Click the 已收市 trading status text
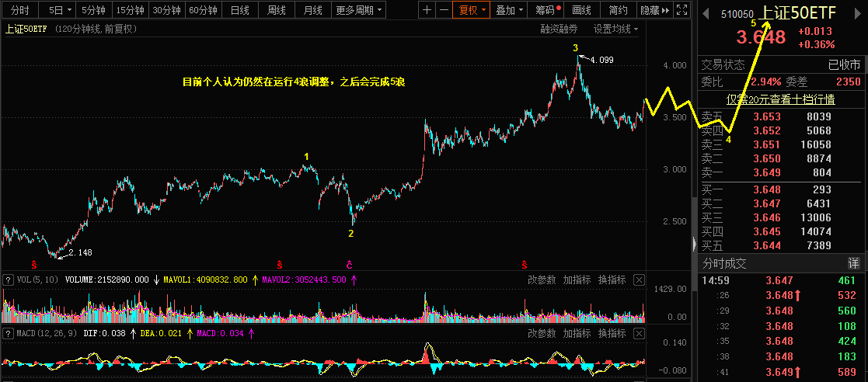868x382 pixels. (844, 64)
